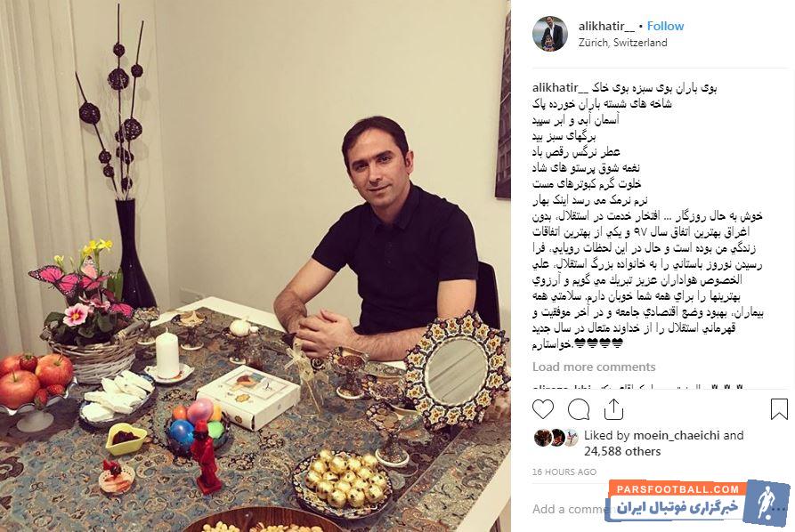Follow the alikhatir__ account

pyautogui.click(x=665, y=26)
